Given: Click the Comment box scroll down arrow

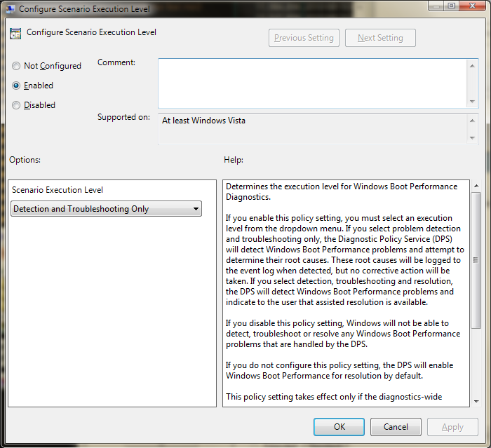Looking at the screenshot, I should [x=472, y=102].
